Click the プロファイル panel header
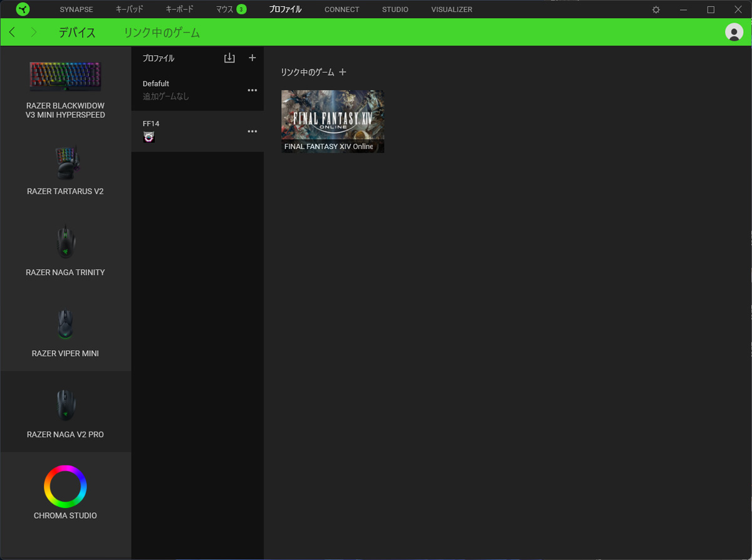The height and width of the screenshot is (560, 752). [x=159, y=58]
